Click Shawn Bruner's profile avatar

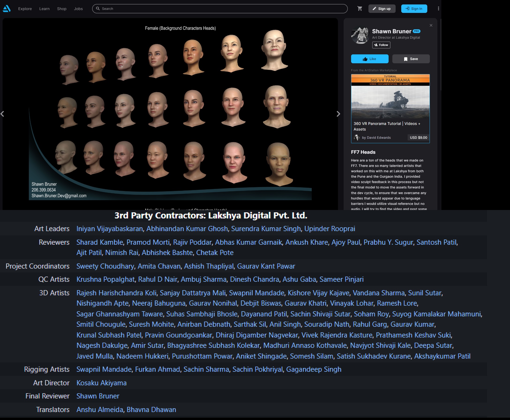click(360, 36)
